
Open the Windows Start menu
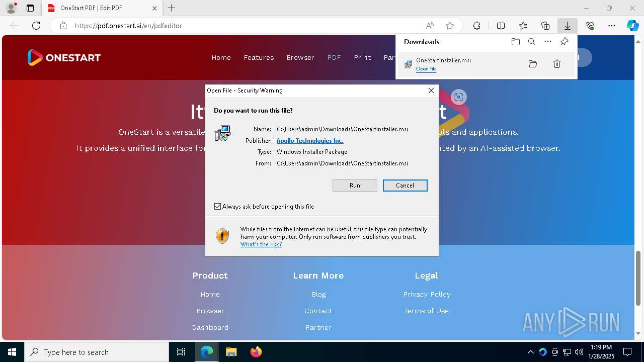tap(12, 352)
